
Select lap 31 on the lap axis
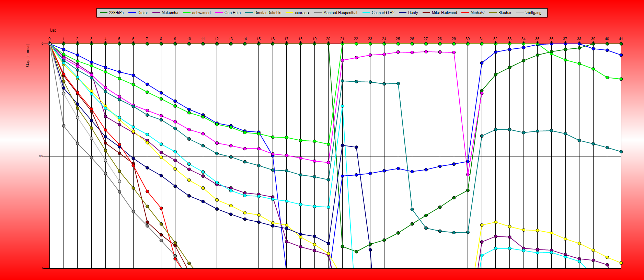tap(482, 39)
